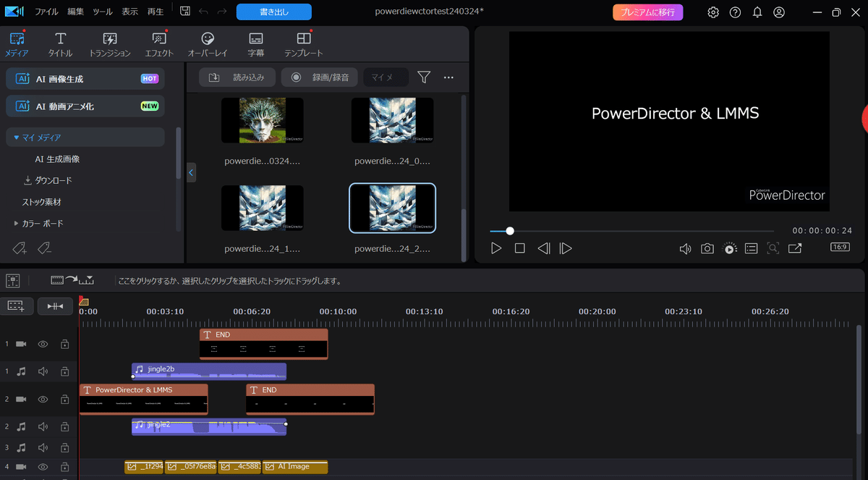Select ストック素材 in media tree

pyautogui.click(x=41, y=202)
